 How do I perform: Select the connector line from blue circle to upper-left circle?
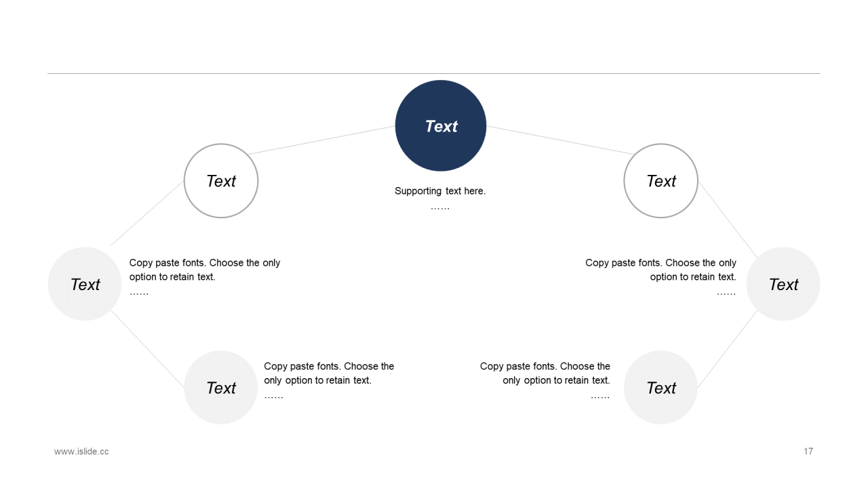coord(321,140)
